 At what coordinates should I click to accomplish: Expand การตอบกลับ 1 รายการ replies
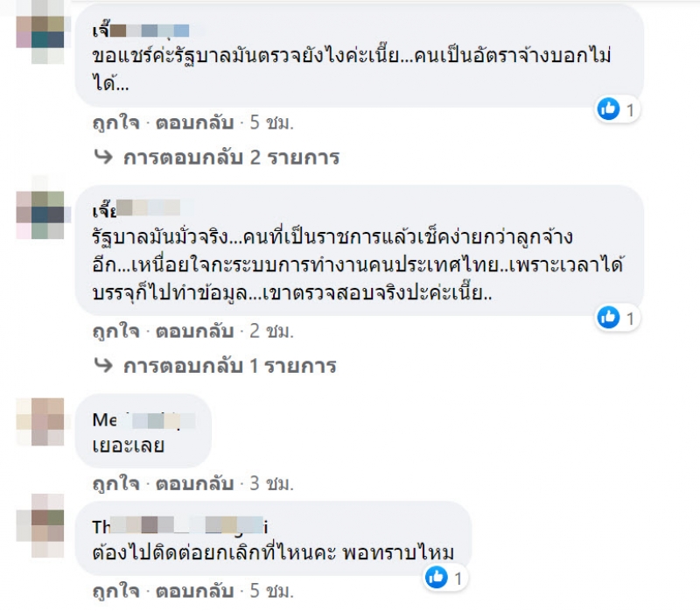click(230, 366)
